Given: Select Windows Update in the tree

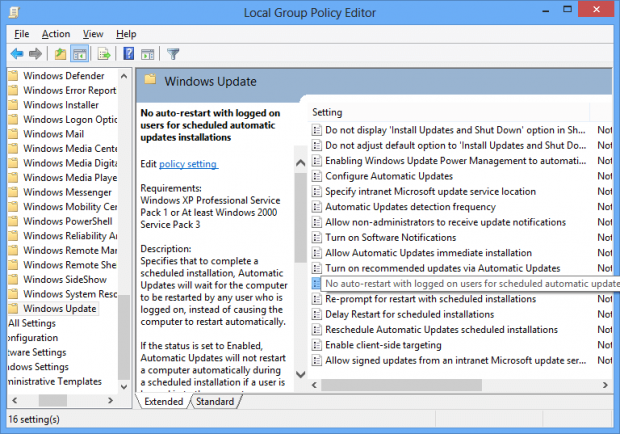Looking at the screenshot, I should 60,309.
